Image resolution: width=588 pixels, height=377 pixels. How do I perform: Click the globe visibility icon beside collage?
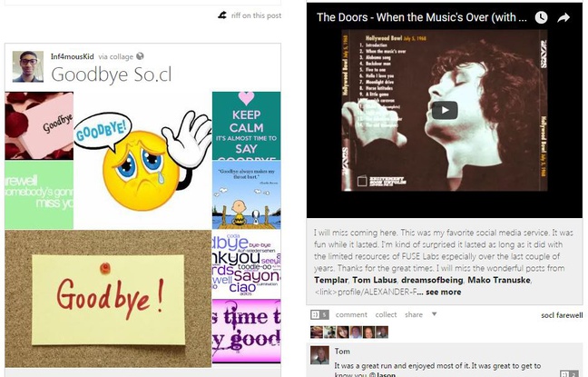(x=141, y=56)
